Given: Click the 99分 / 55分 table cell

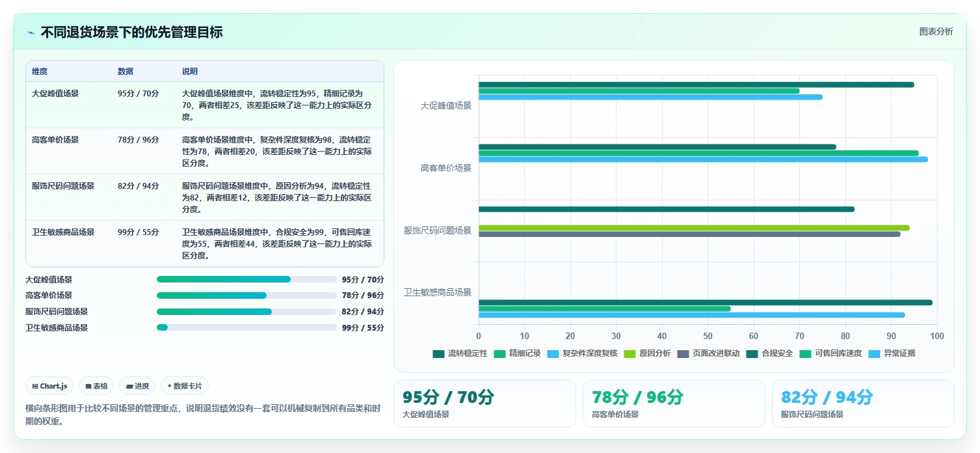Looking at the screenshot, I should (x=139, y=232).
